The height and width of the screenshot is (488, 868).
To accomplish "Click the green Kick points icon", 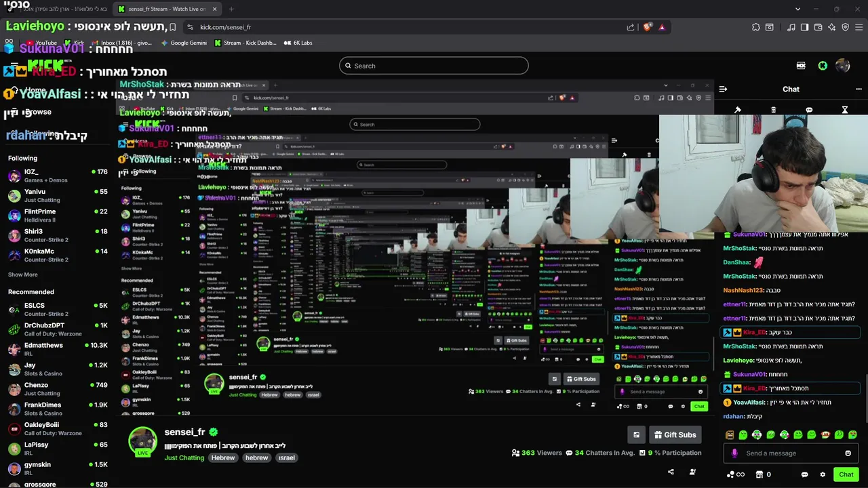I will tap(823, 66).
